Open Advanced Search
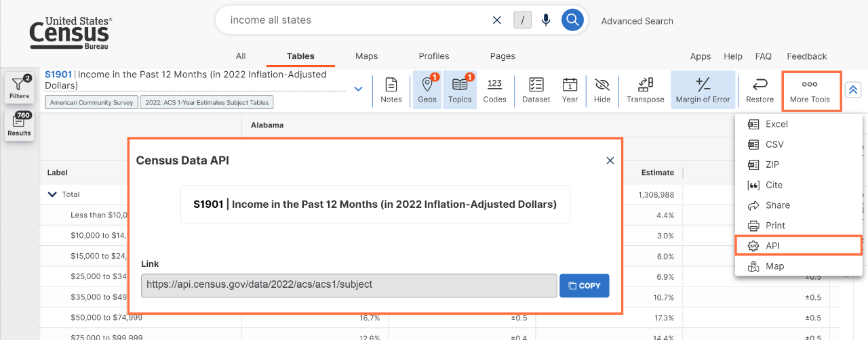Screen dimensions: 868x340 tap(637, 21)
